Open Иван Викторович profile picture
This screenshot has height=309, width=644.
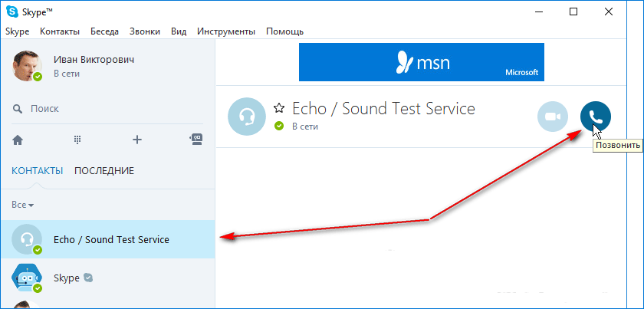coord(28,66)
